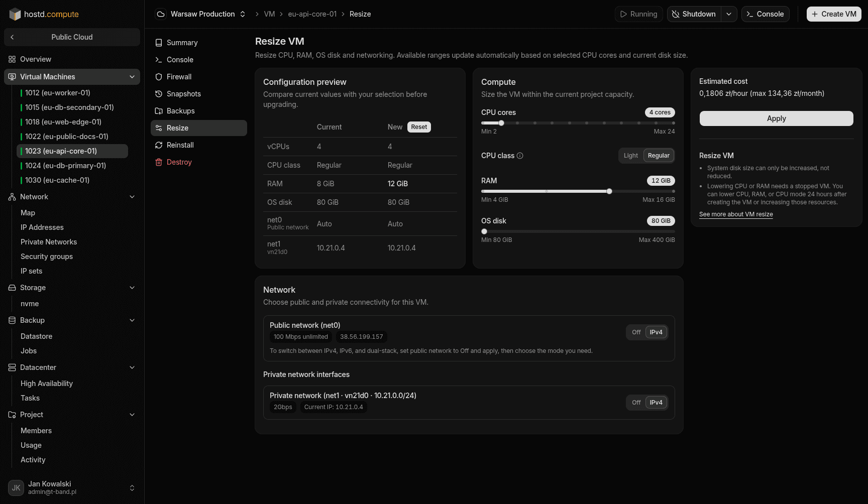Click the Backups folder icon
Viewport: 868px width, 504px height.
[x=159, y=111]
